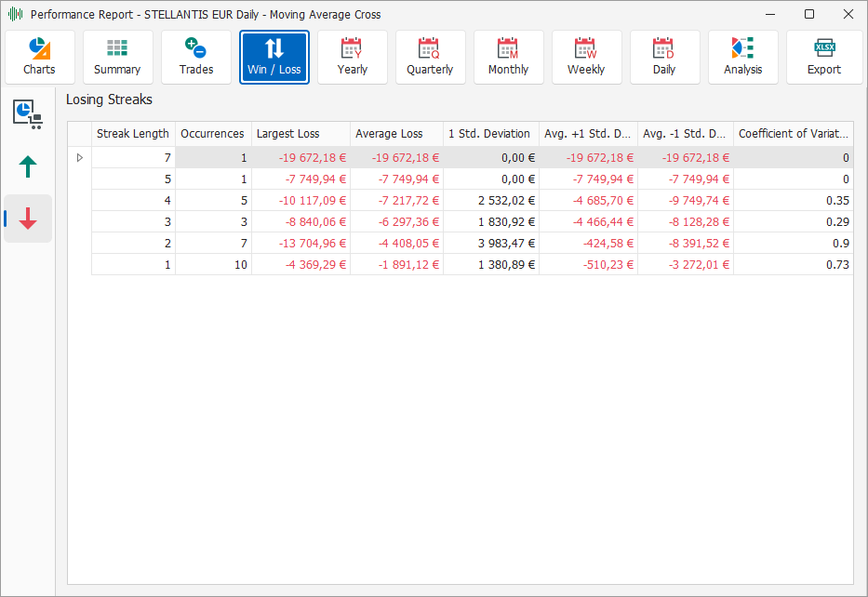868x597 pixels.
Task: Select the -4 369,29 € cell
Action: tap(300, 264)
